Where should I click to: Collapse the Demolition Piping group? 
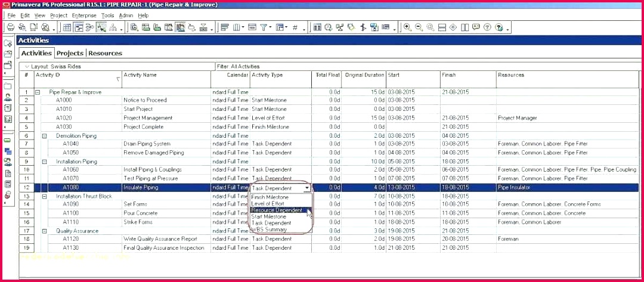45,136
